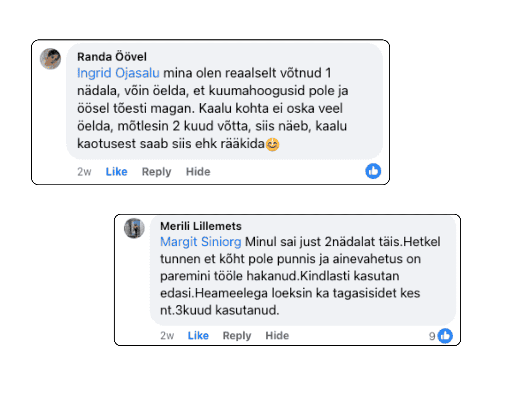Open the Ingrid Ojasalu mention link
Viewport: 532px width, 394px height.
coord(118,73)
